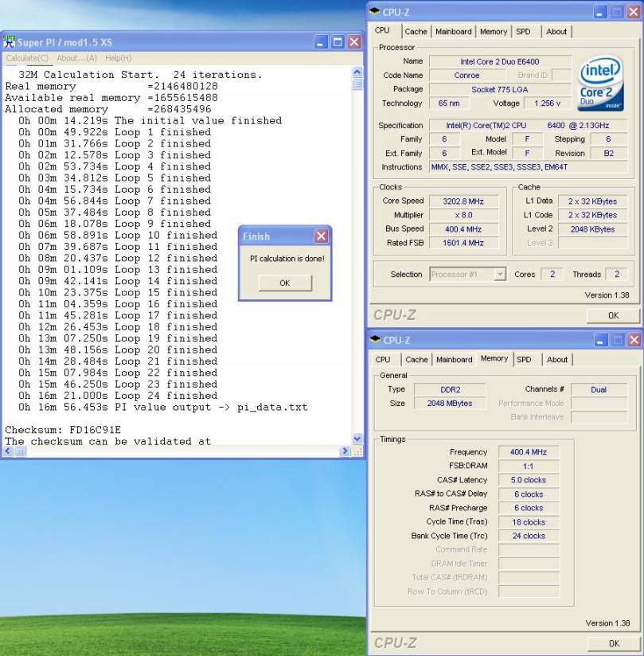Image resolution: width=644 pixels, height=656 pixels.
Task: Close the Finish dialog
Action: [321, 236]
